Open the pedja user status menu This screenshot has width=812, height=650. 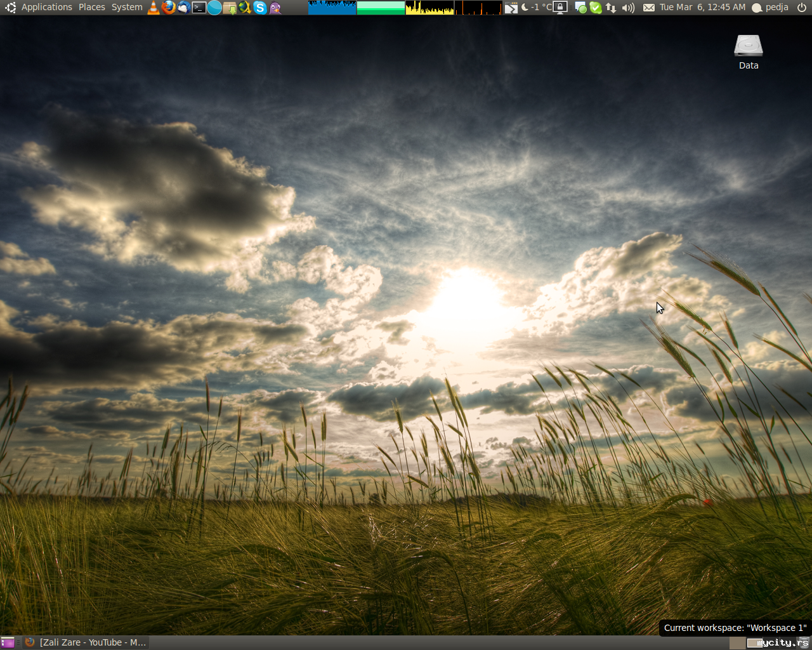770,8
